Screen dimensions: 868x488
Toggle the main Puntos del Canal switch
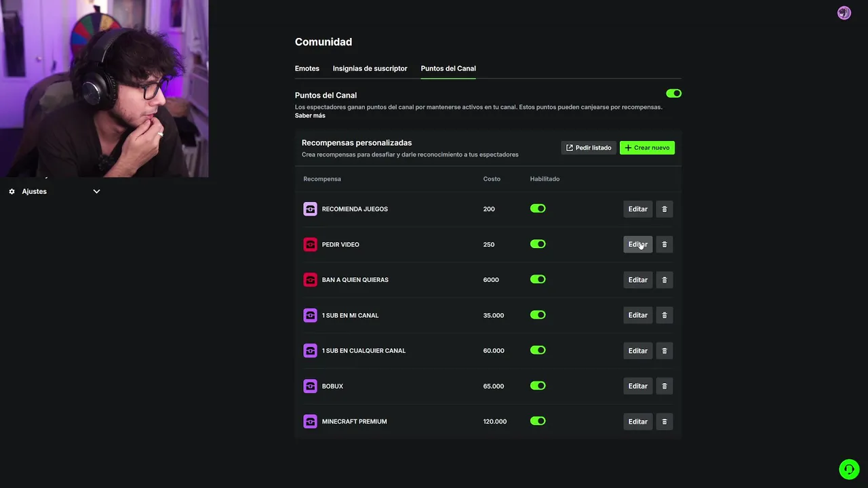pyautogui.click(x=673, y=94)
